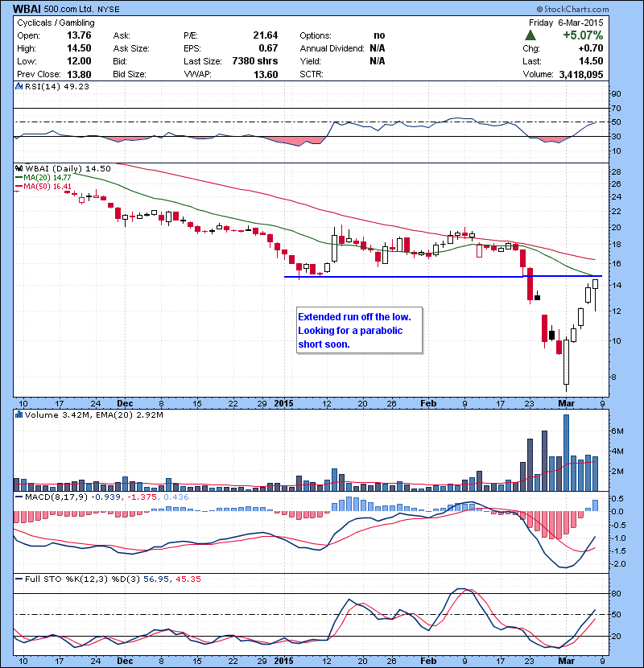Click the RSI(14) indicator icon
Viewport: 644px width, 668px height.
(19, 86)
